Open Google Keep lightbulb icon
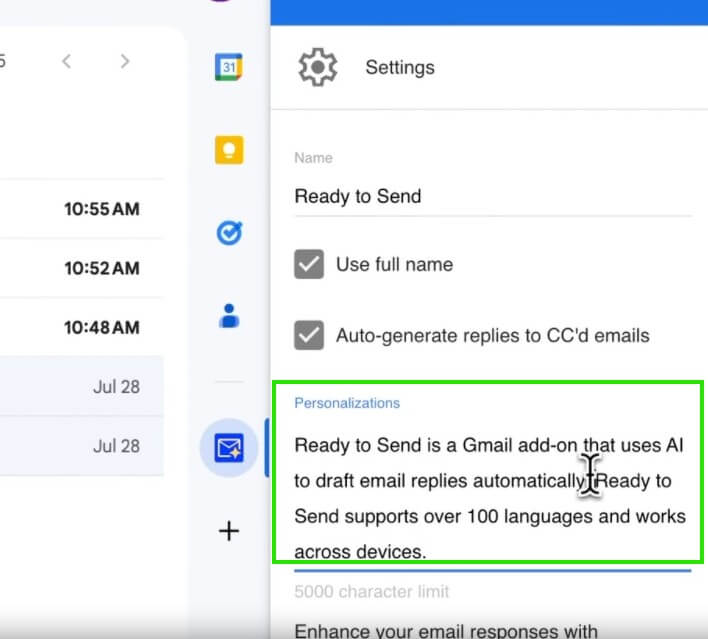The image size is (708, 639). pyautogui.click(x=229, y=150)
